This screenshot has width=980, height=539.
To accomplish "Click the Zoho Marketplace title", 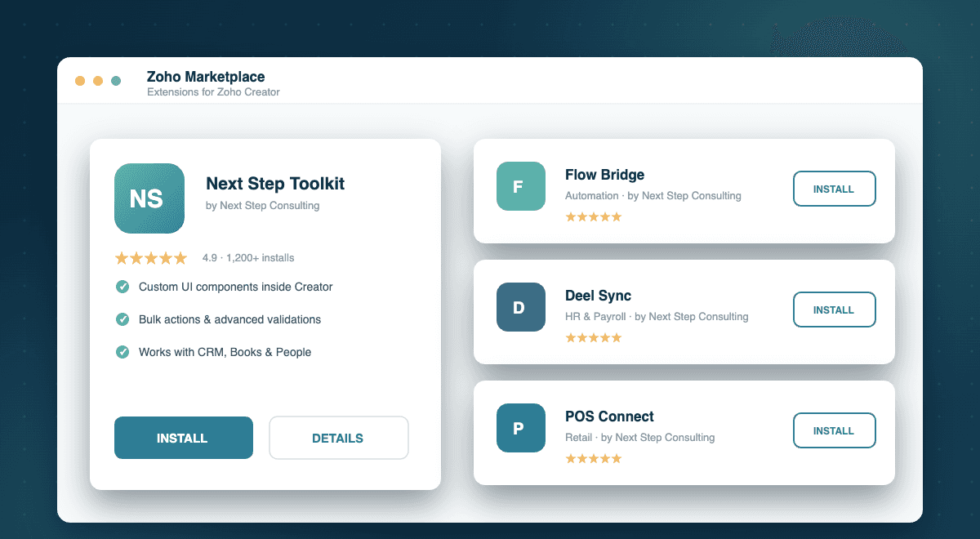I will point(206,77).
